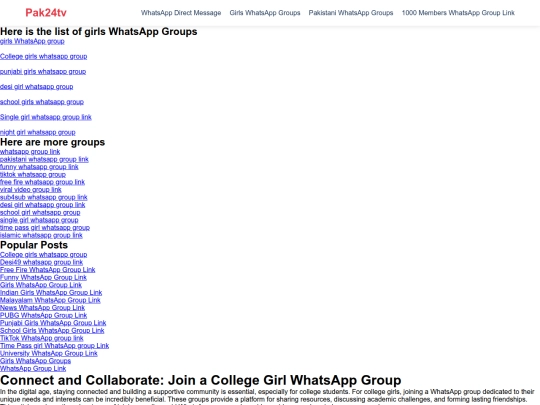This screenshot has height=405, width=540.
Task: Click the 'Popular Posts' heading
Action: point(34,245)
